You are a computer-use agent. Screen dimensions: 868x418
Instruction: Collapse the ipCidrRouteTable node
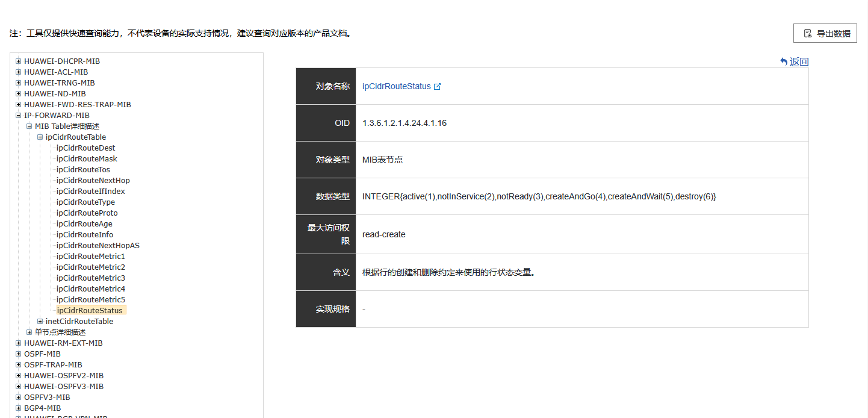[40, 137]
